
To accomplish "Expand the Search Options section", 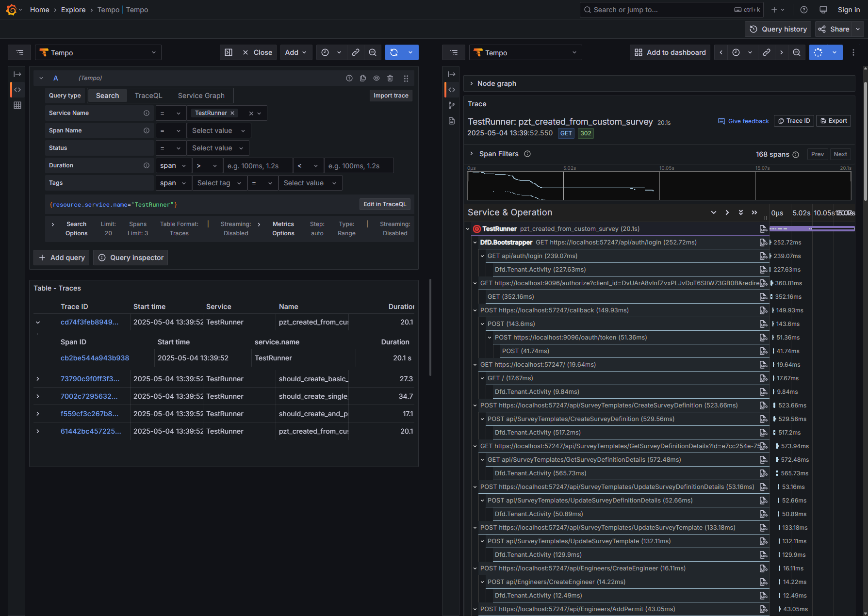I will click(x=53, y=225).
